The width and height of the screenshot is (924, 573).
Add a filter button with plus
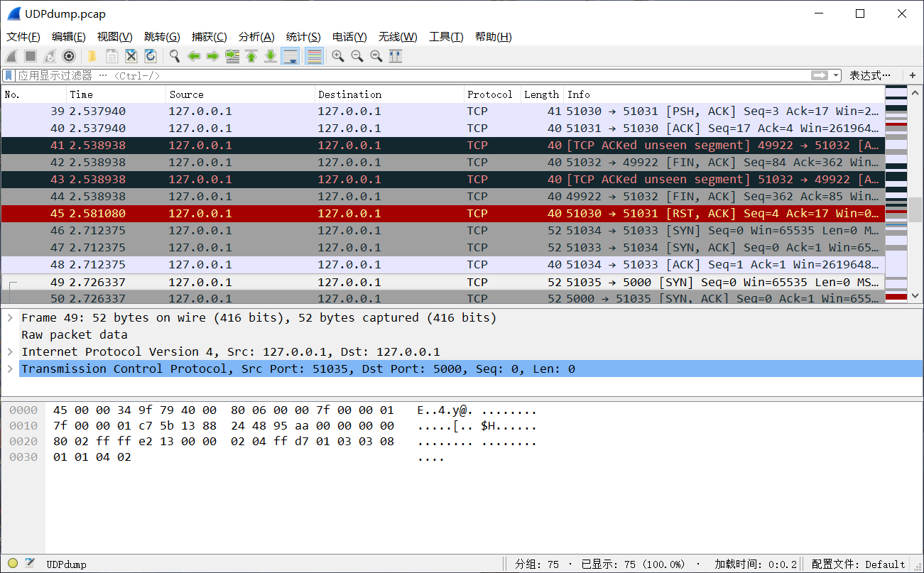913,75
